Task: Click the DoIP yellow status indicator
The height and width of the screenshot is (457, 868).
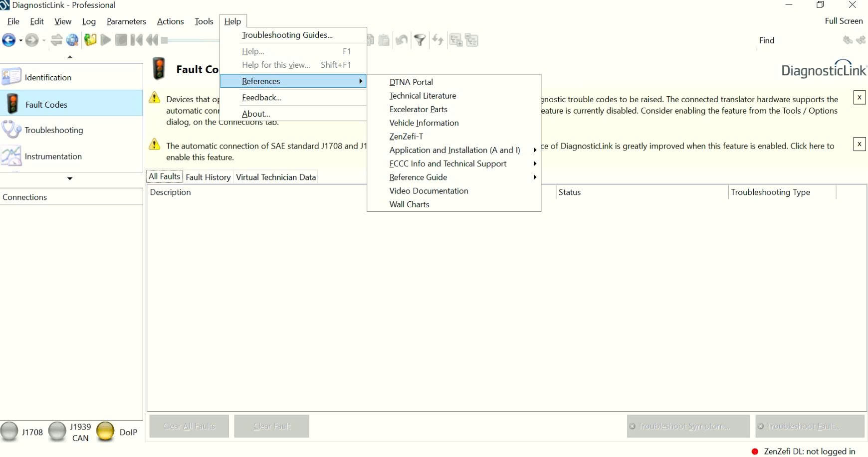Action: 105,432
